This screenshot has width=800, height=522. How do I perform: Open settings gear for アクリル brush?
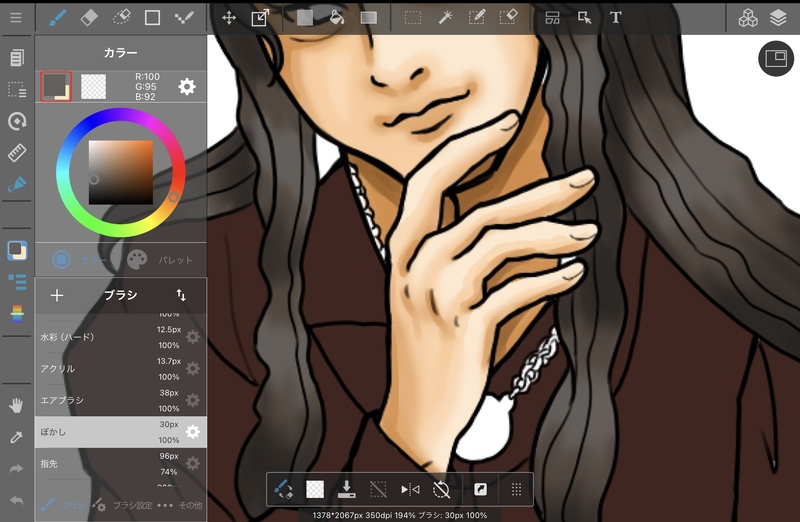192,368
